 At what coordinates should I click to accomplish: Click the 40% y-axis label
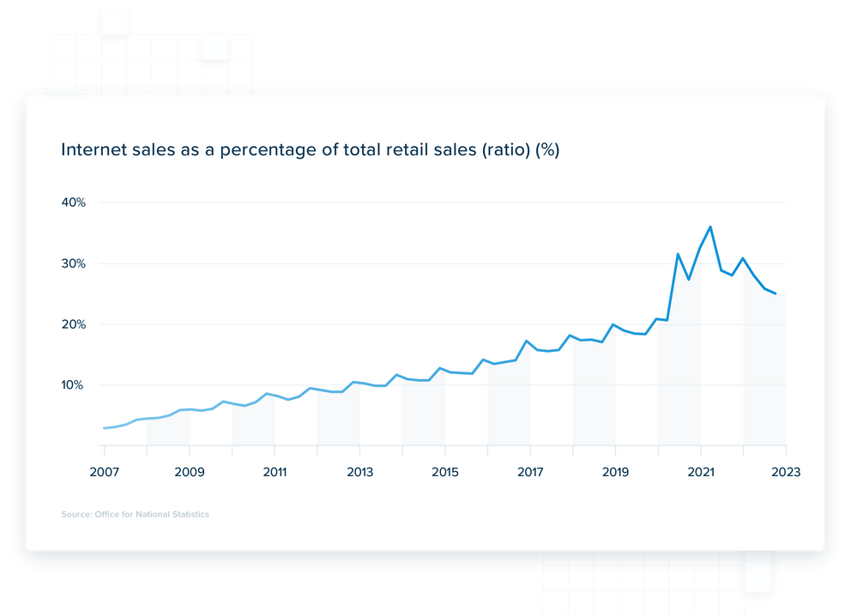coord(73,202)
